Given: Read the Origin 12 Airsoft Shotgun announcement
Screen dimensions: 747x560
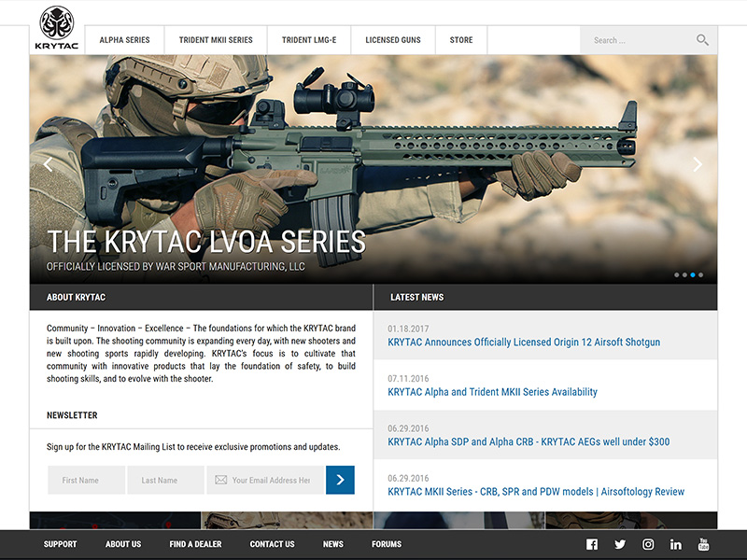Looking at the screenshot, I should [x=524, y=343].
